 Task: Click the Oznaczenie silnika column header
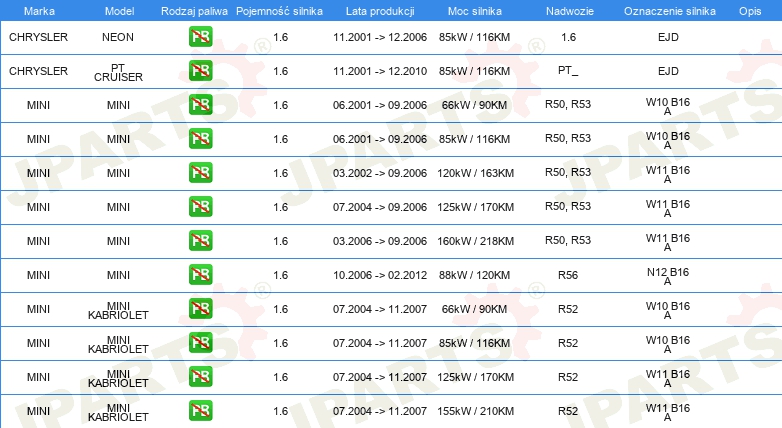pos(669,11)
